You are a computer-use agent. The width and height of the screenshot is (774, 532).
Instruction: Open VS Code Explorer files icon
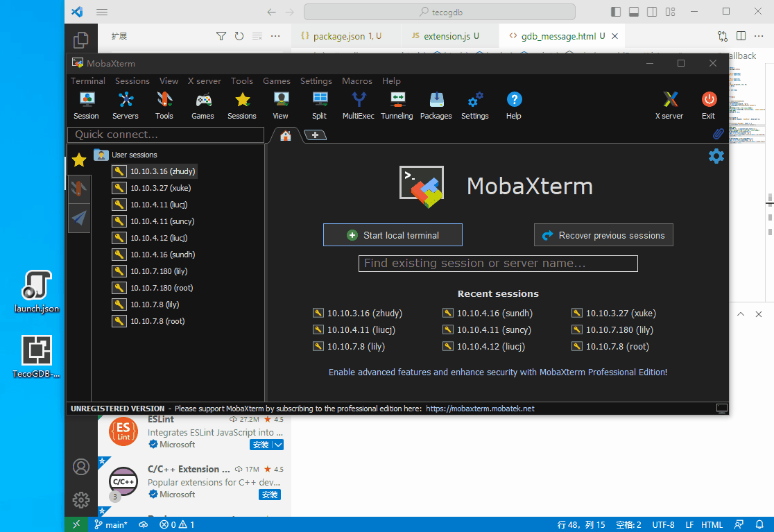click(81, 40)
